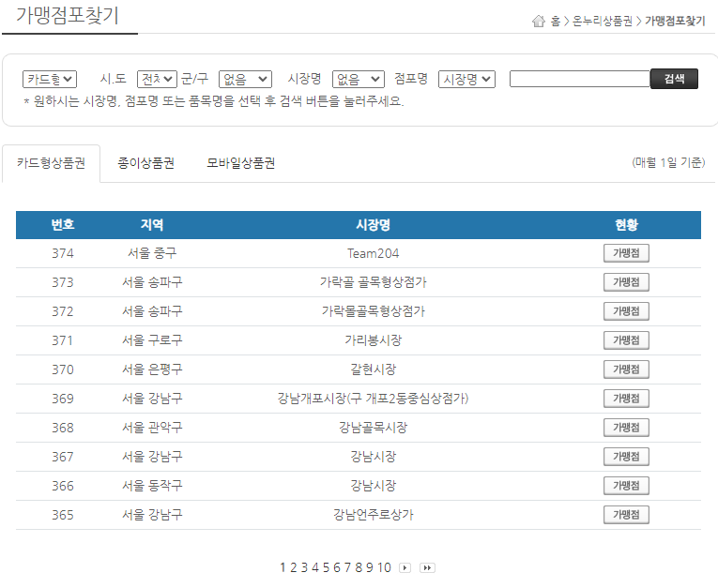This screenshot has height=588, width=718.
Task: Click the 가맹점포찾기 page title
Action: click(x=68, y=15)
